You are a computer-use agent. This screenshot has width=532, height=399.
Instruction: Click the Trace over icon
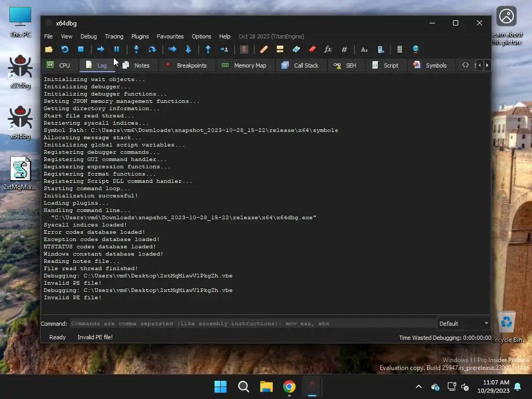pyautogui.click(x=188, y=49)
